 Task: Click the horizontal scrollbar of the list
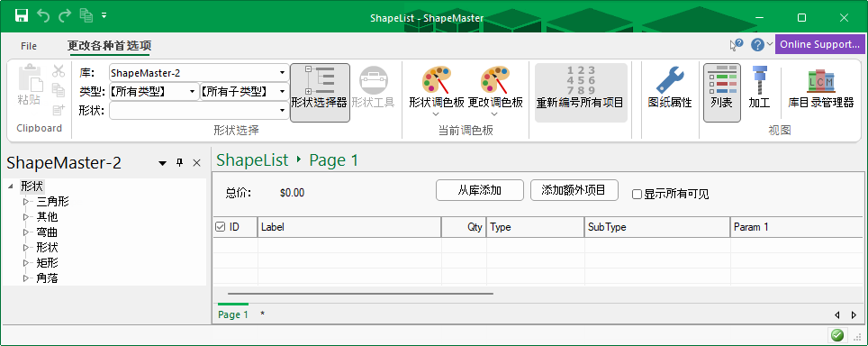360,294
